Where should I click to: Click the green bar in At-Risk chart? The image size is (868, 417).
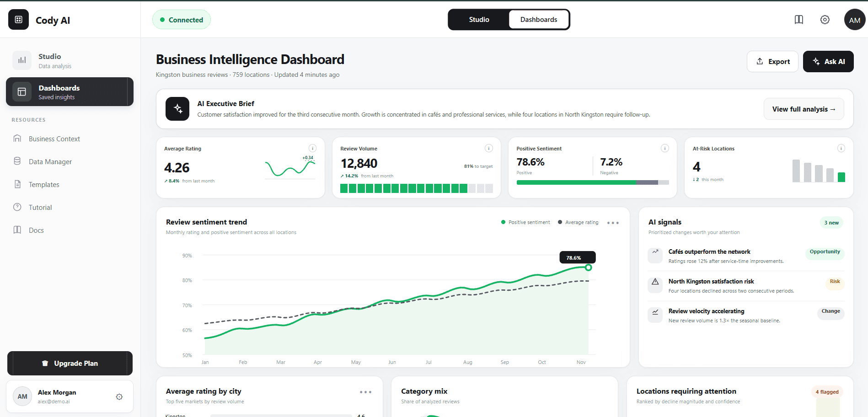point(841,177)
